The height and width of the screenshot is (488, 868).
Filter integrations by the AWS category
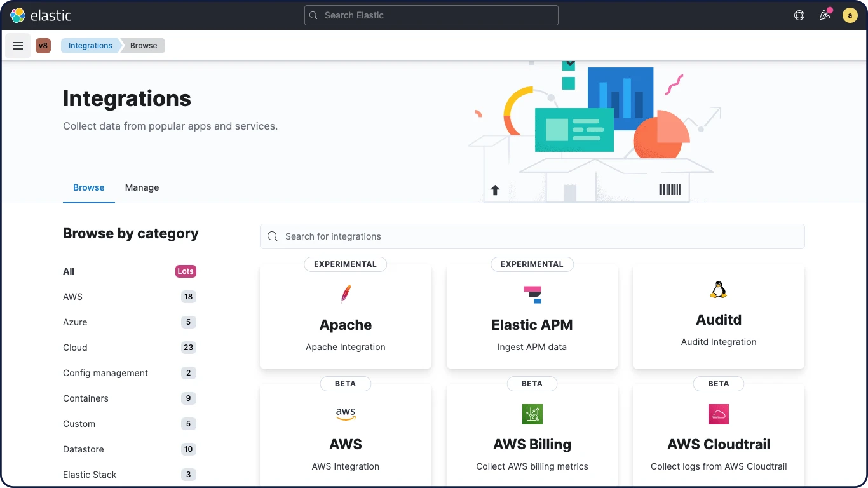72,297
